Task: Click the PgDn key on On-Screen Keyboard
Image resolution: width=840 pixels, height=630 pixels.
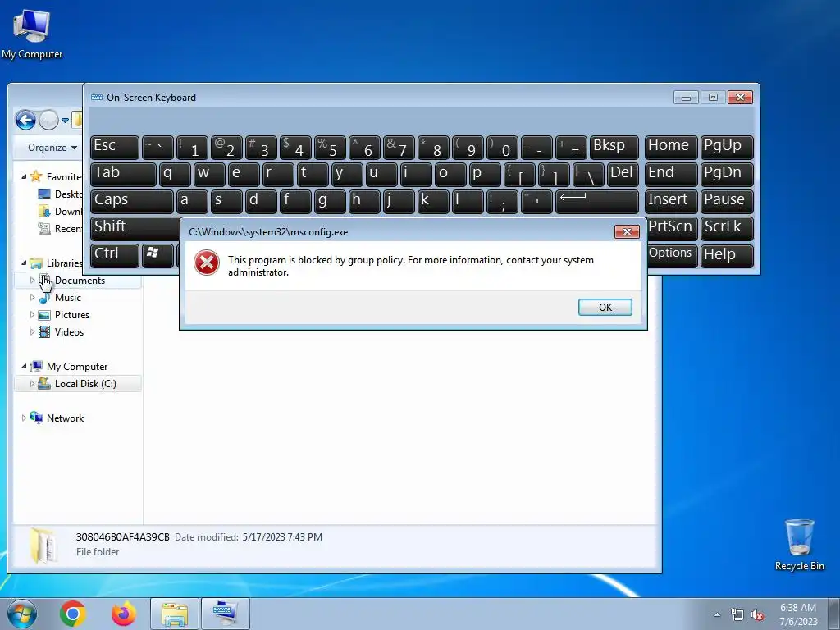Action: (727, 174)
